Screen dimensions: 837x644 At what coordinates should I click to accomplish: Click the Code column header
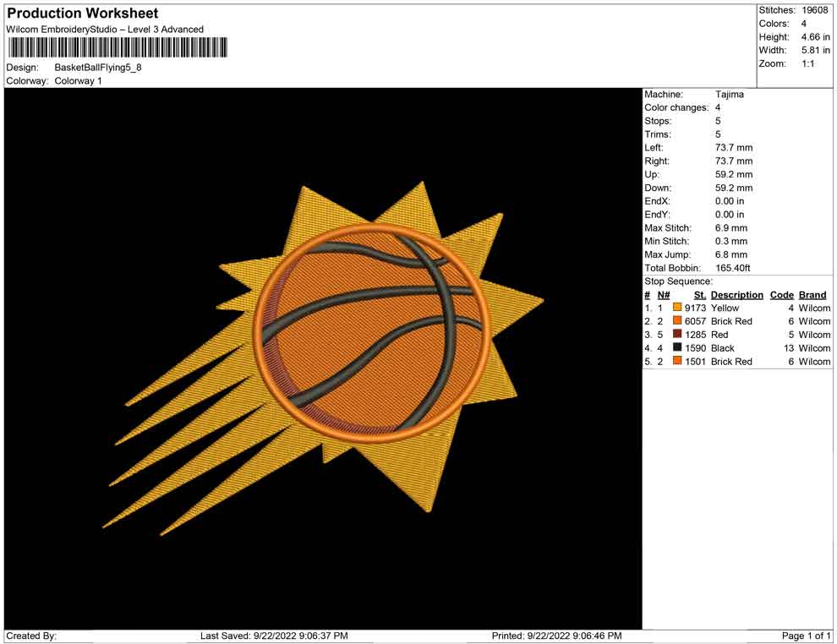coord(782,295)
